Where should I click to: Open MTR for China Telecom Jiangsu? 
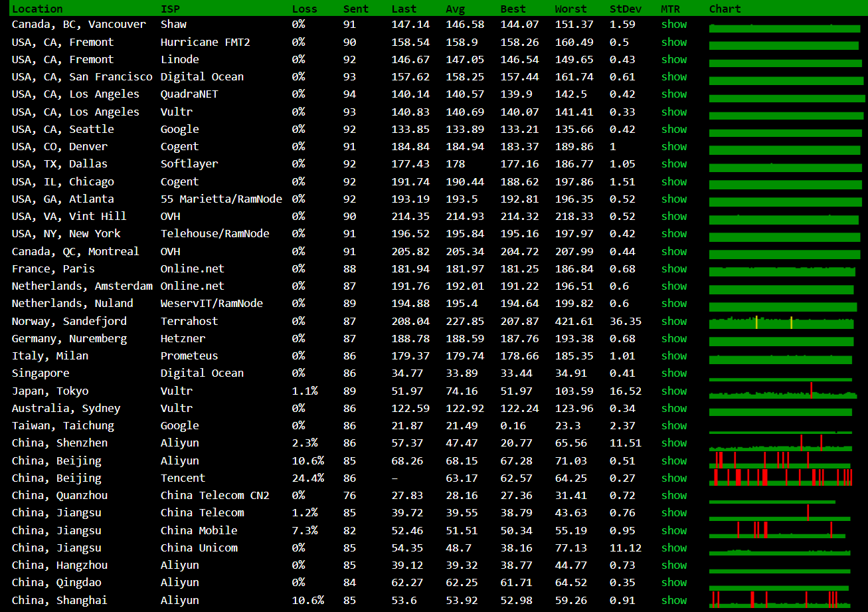pyautogui.click(x=674, y=512)
